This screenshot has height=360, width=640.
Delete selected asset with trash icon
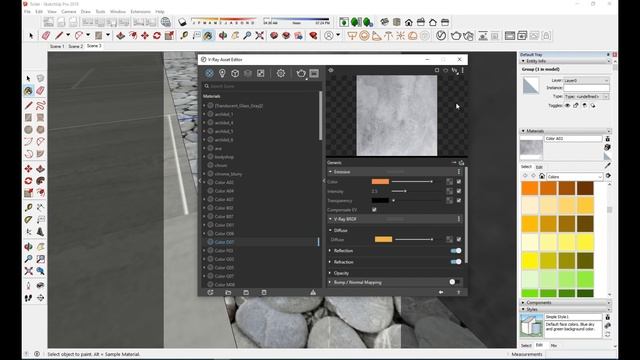(264, 292)
